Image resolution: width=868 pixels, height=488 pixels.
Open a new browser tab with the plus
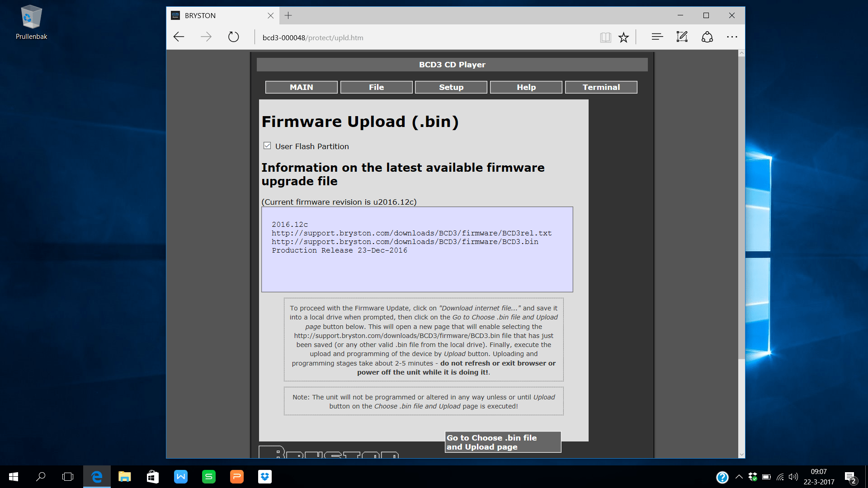click(288, 15)
